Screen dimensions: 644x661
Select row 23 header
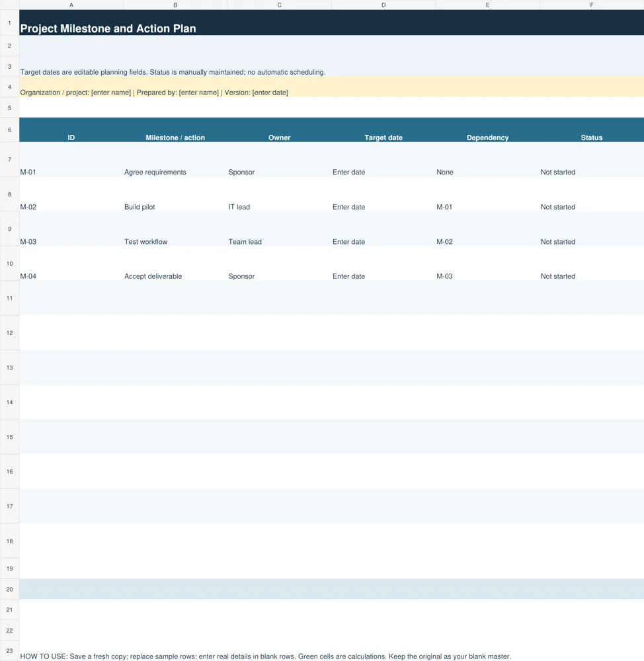point(10,651)
